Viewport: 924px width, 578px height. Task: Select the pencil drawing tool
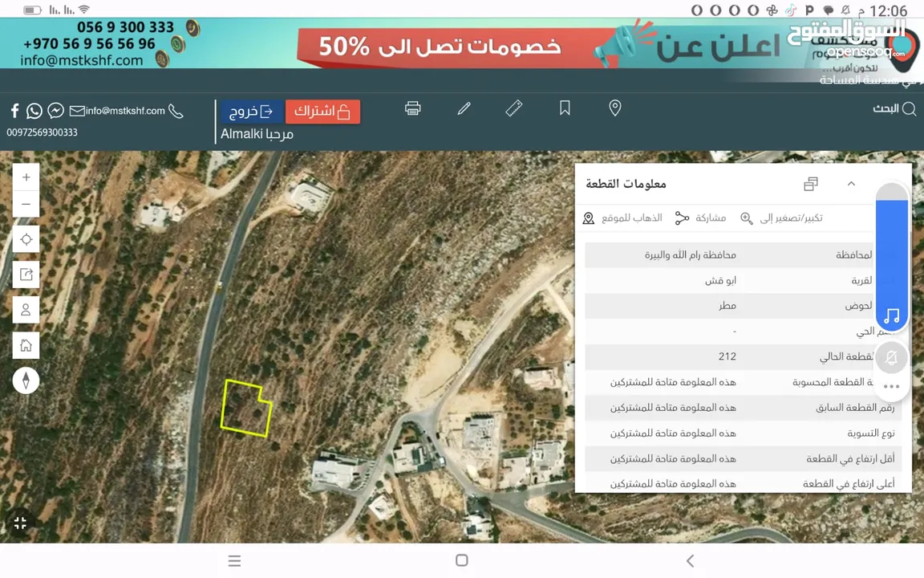pos(464,108)
